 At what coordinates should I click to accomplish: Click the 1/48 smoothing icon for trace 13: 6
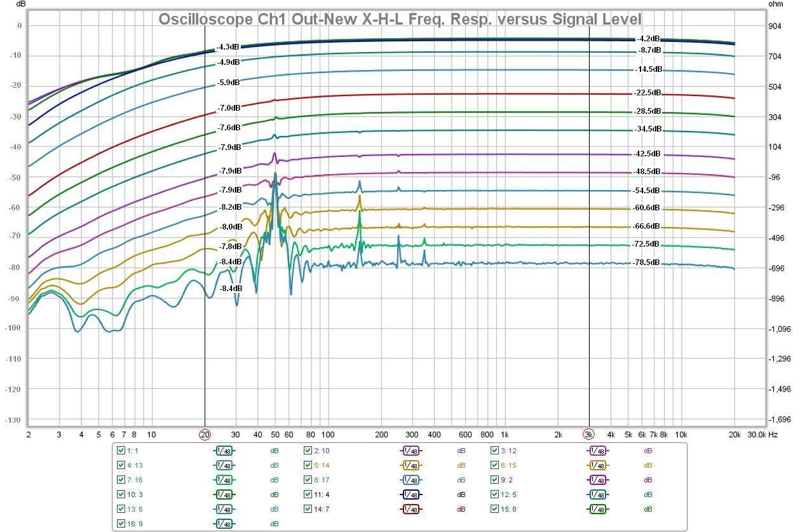coord(224,509)
